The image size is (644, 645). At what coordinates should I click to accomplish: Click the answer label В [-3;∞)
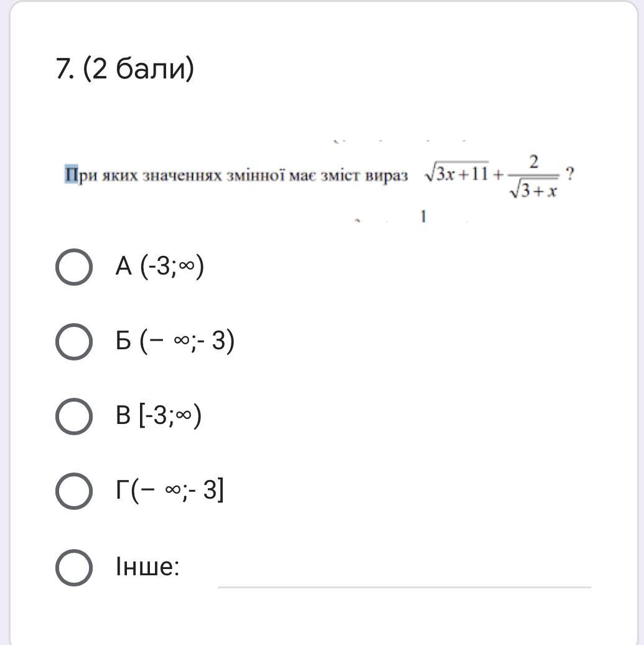(159, 416)
